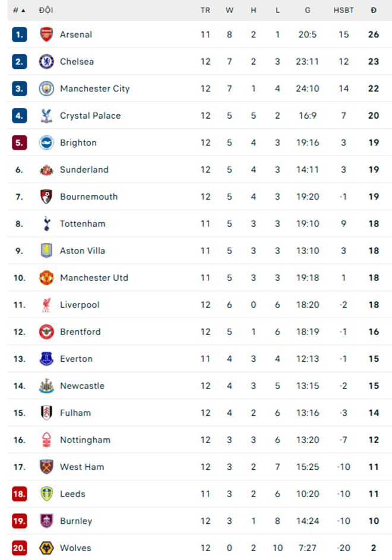The width and height of the screenshot is (392, 560).
Task: Click the Liverpool club crest icon
Action: [x=46, y=305]
